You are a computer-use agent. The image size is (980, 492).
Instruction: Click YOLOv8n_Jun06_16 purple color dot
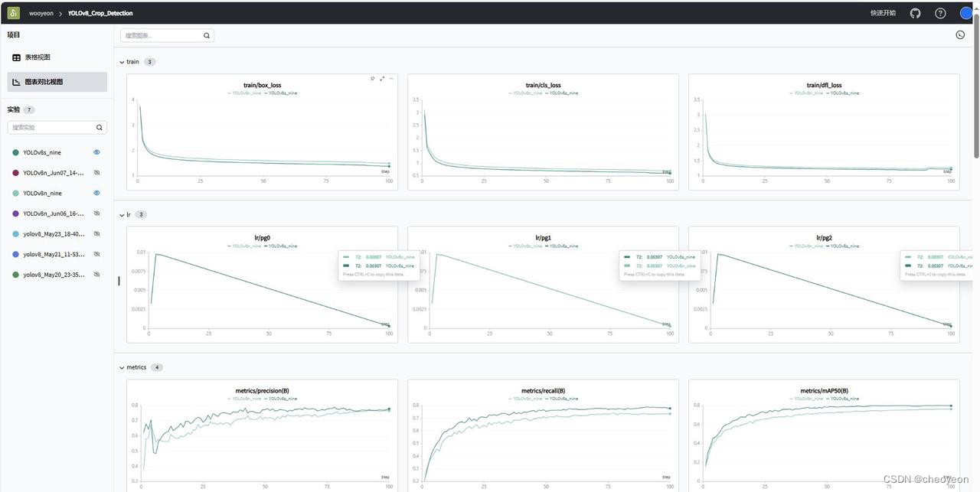click(x=15, y=213)
